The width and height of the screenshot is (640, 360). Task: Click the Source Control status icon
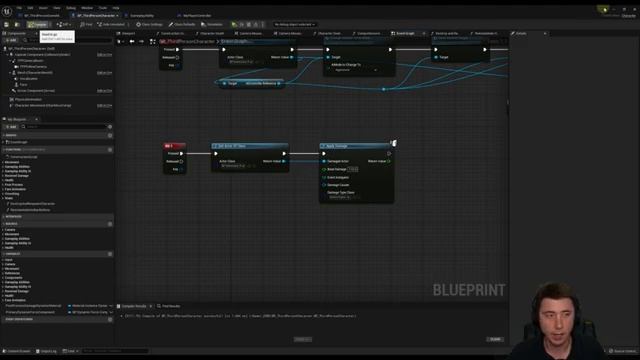(x=622, y=351)
